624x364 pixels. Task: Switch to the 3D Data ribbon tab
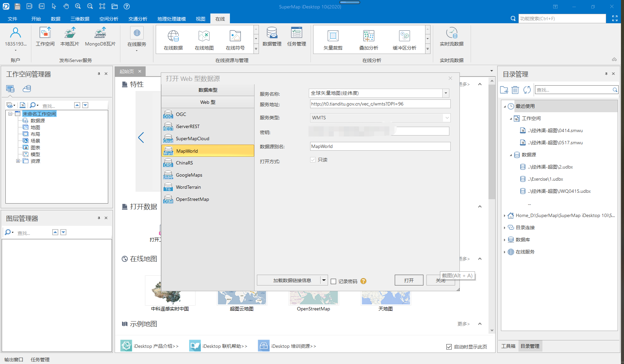click(x=80, y=19)
